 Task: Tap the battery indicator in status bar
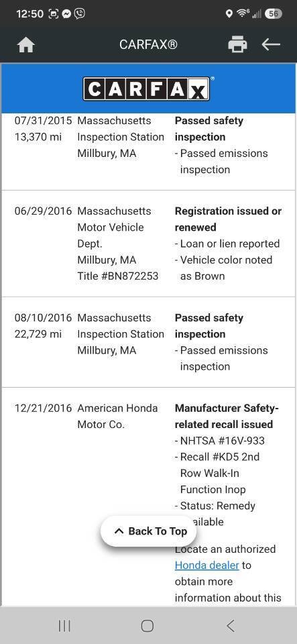(274, 13)
